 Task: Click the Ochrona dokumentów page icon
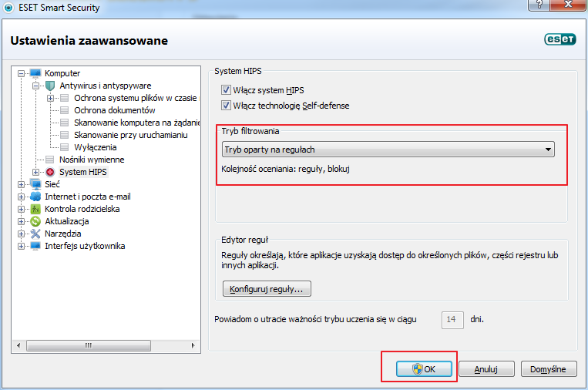pyautogui.click(x=65, y=110)
